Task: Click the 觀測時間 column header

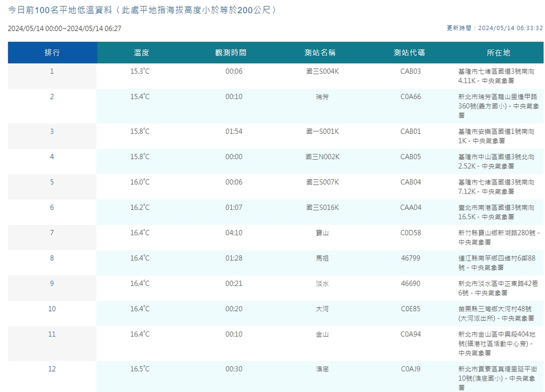Action: point(231,53)
